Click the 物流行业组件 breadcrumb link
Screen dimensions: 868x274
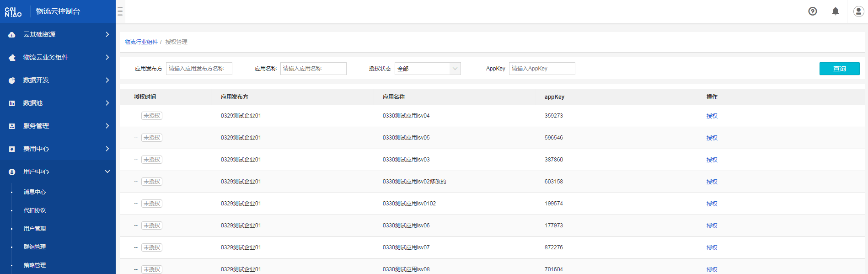pyautogui.click(x=141, y=42)
